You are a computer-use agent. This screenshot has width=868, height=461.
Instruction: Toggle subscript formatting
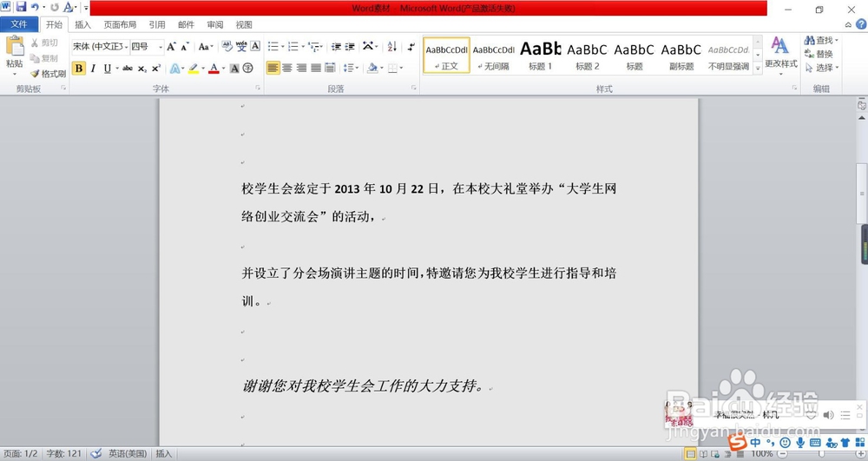click(141, 68)
